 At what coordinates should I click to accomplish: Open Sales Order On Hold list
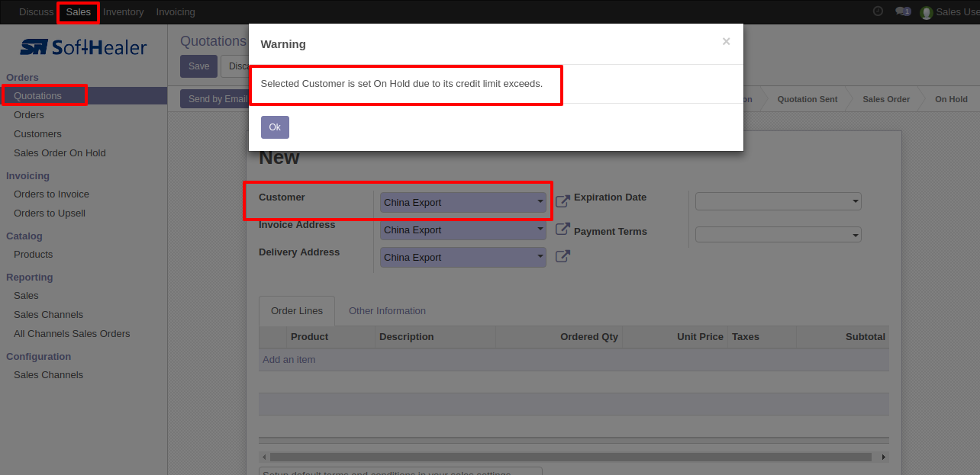(60, 152)
